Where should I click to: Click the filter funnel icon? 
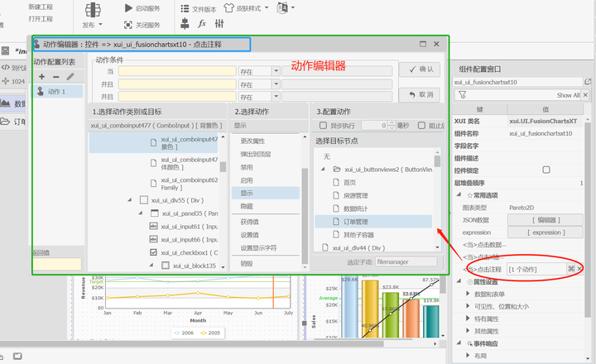(x=462, y=94)
